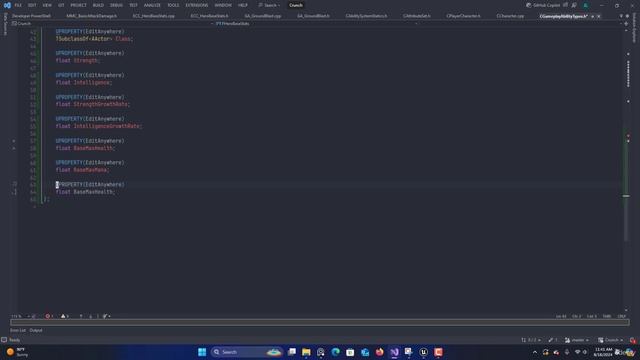Open the PROJECT menu
Viewport: 640px width, 360px height.
point(78,5)
